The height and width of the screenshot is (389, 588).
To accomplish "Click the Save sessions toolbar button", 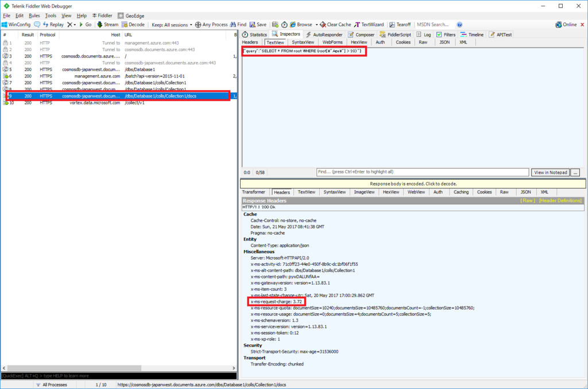I will coord(258,25).
